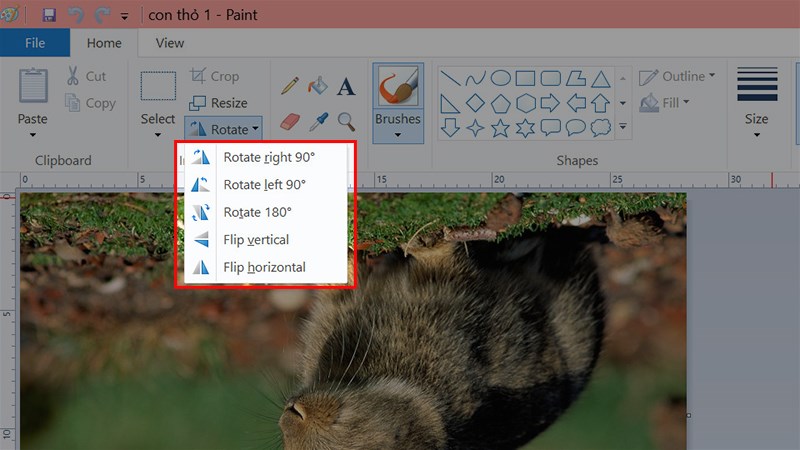
Task: Expand the Brushes dropdown arrow
Action: coord(397,135)
